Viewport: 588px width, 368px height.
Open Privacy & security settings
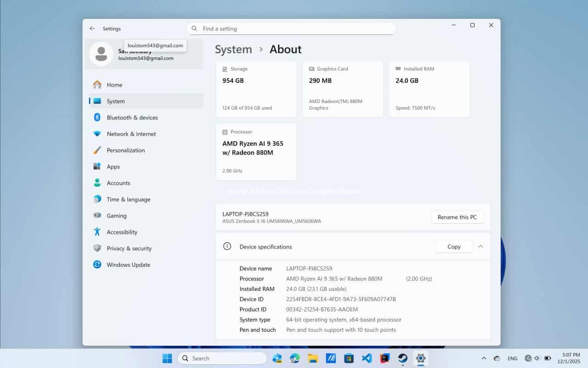pos(129,248)
